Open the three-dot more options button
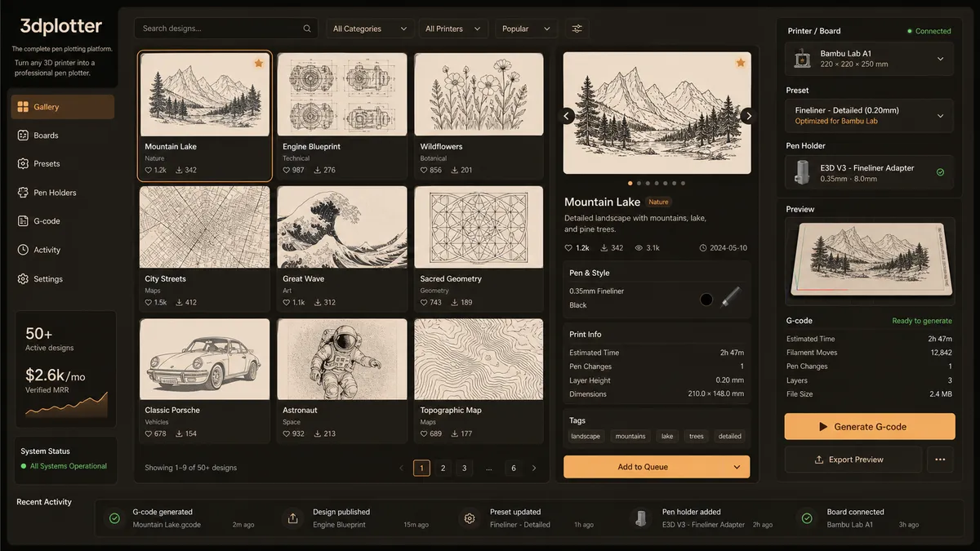The width and height of the screenshot is (980, 551). [x=940, y=460]
